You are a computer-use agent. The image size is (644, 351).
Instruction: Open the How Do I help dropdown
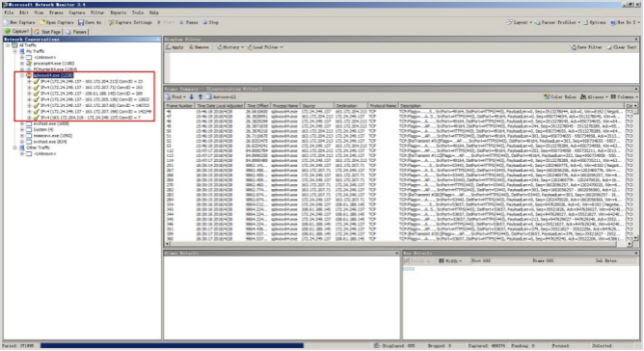coord(625,22)
